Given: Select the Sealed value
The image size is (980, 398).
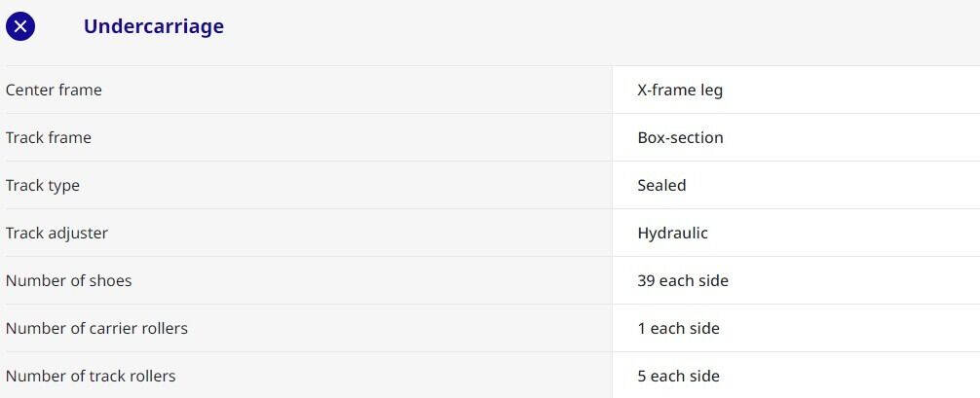Looking at the screenshot, I should click(661, 185).
